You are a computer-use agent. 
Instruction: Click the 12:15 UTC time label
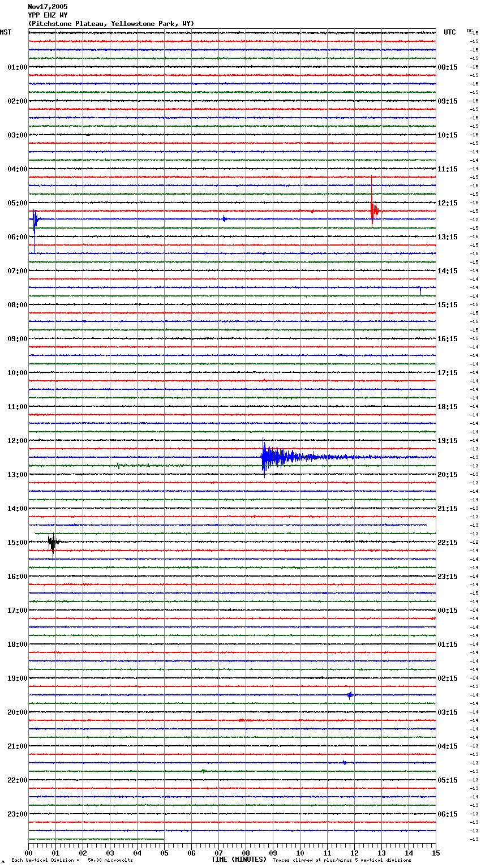tap(448, 203)
